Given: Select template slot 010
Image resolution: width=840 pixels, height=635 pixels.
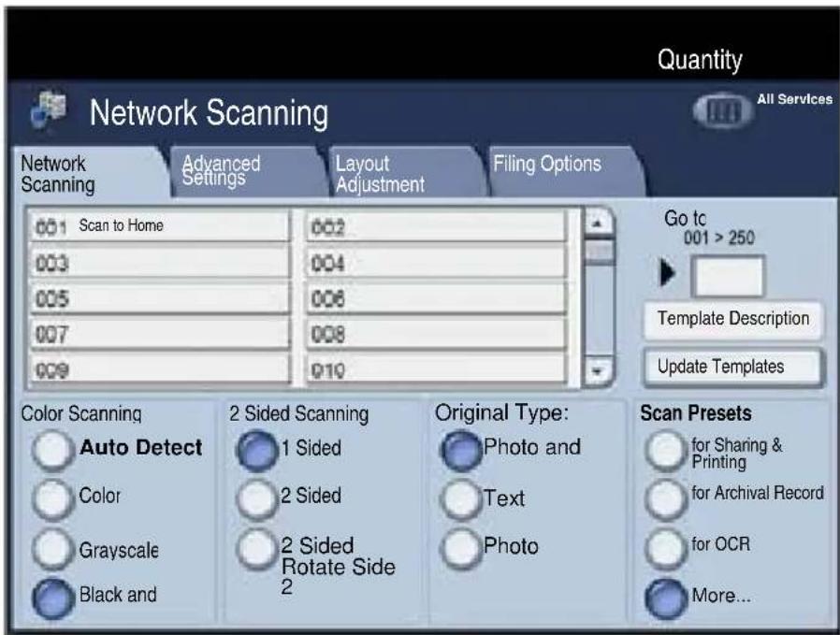Looking at the screenshot, I should (x=436, y=368).
